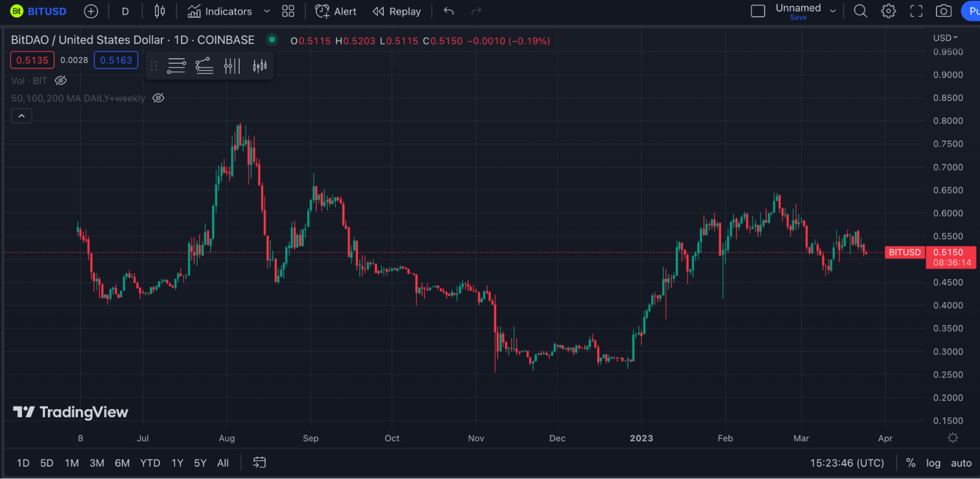Switch to the YTD time range
This screenshot has width=980, height=479.
pyautogui.click(x=150, y=463)
